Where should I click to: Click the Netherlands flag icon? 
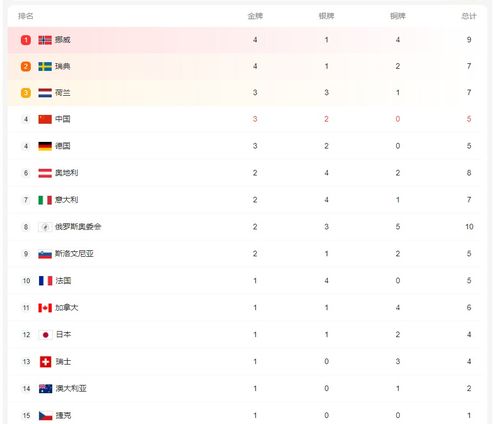pos(45,93)
